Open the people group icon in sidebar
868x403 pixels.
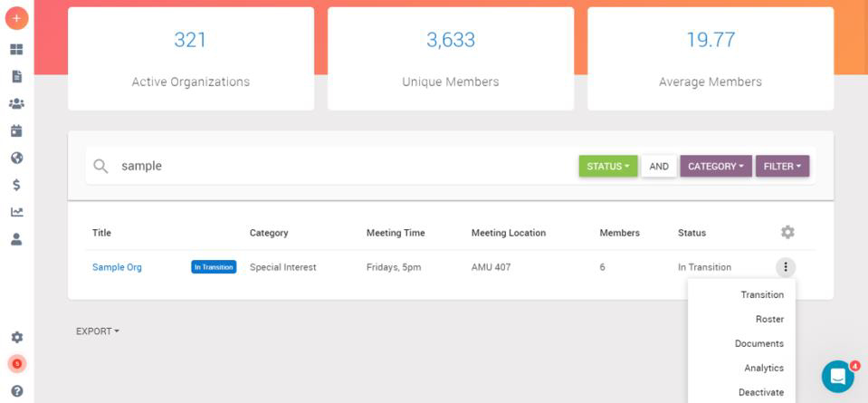tap(16, 103)
